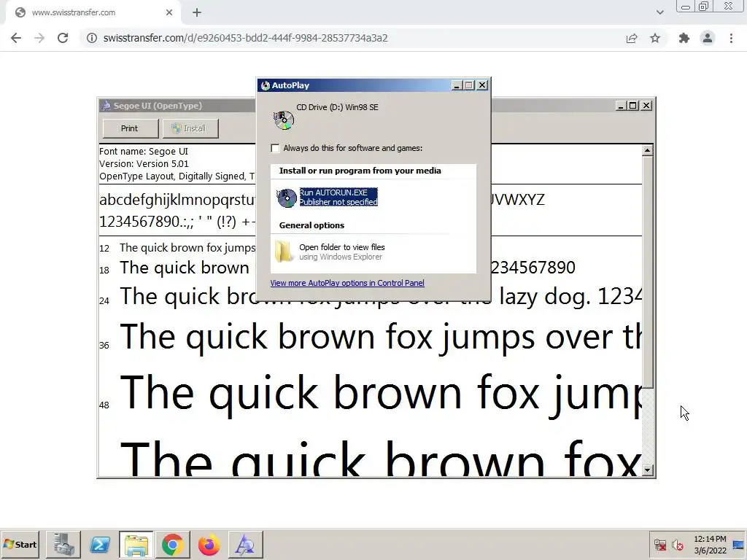Screen dimensions: 747x560
Task: Maximize the Segoe UI font window
Action: tap(633, 106)
